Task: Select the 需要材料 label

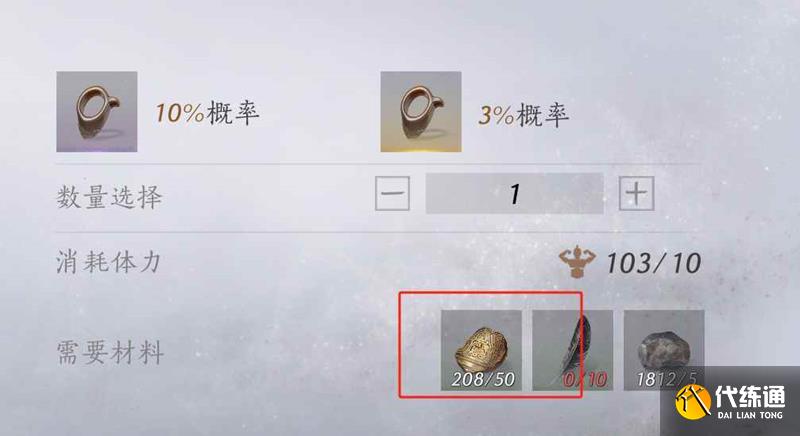Action: point(110,352)
